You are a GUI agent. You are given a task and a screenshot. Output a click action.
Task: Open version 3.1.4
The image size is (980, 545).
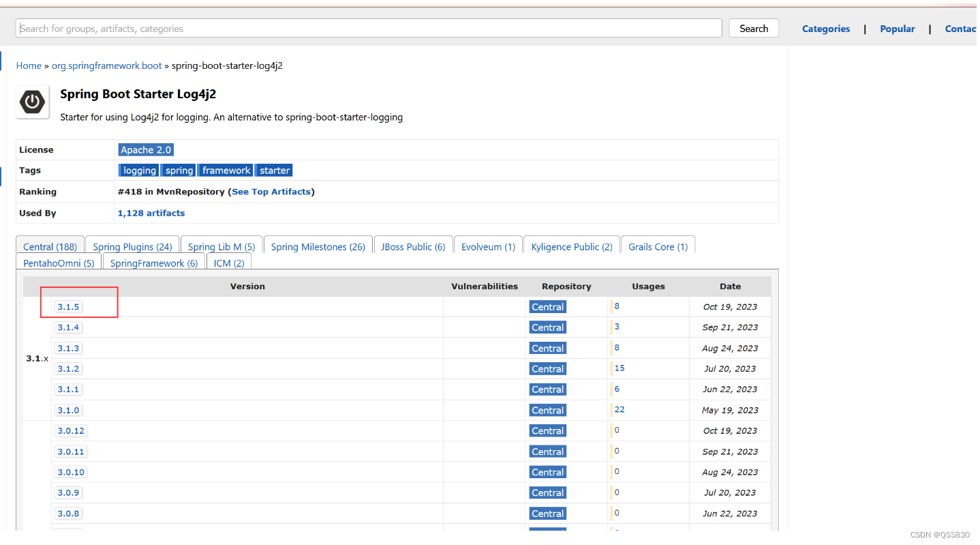point(68,327)
